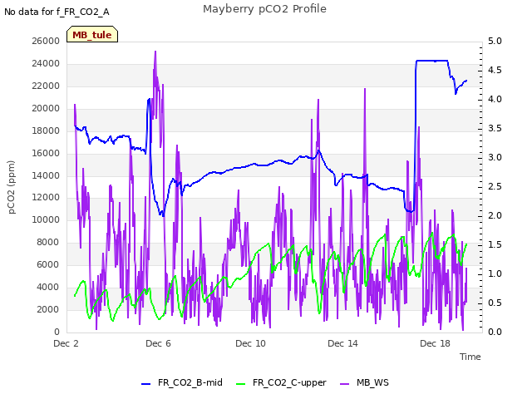Click the 1.0 right axis label
Screen dimensions: 532x399
[x=495, y=273]
